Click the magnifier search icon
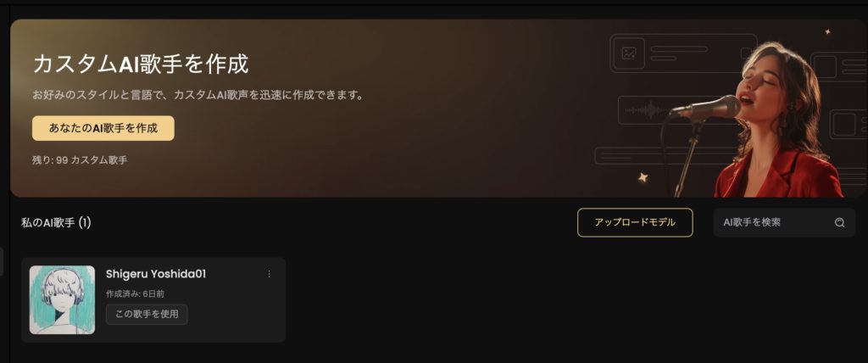868x363 pixels. click(840, 222)
